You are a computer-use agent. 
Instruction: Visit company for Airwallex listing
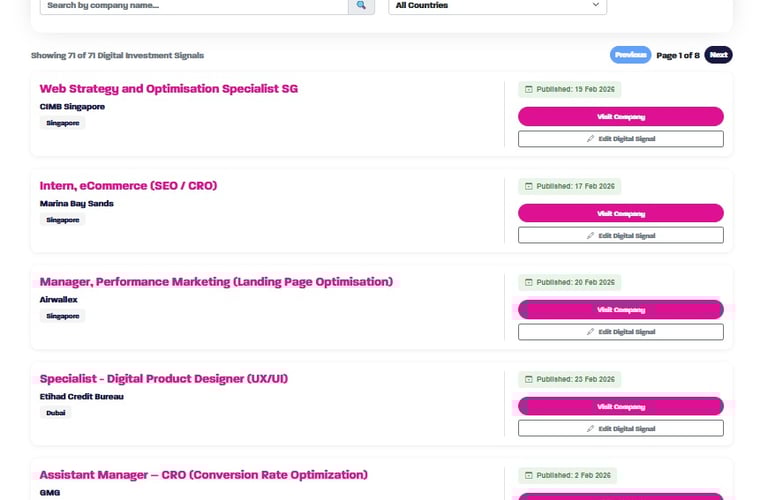(x=620, y=310)
